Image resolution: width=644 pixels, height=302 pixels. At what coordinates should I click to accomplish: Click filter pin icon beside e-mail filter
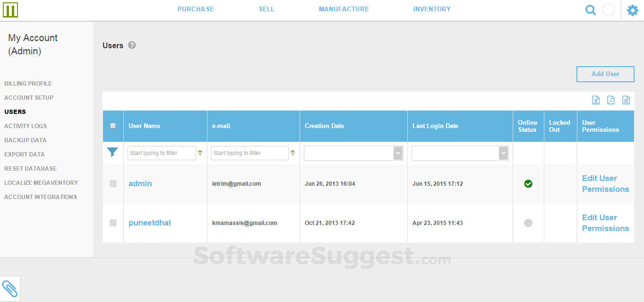pyautogui.click(x=292, y=153)
